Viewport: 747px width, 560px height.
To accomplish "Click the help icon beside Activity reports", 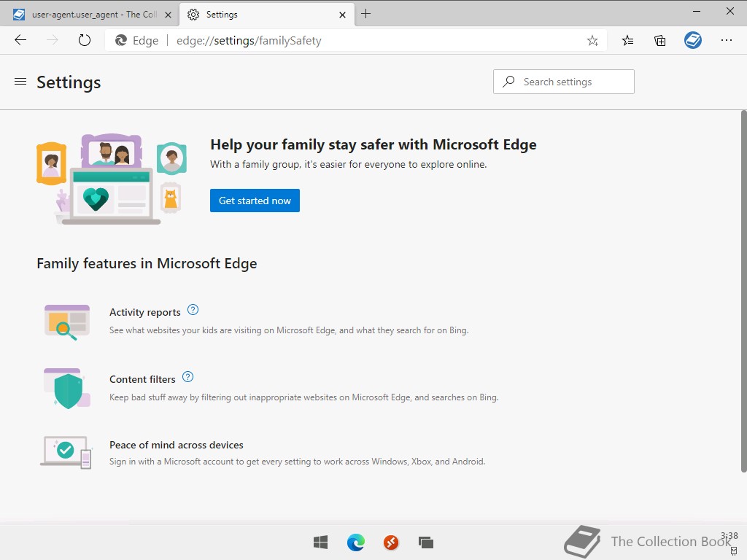I will [x=193, y=310].
